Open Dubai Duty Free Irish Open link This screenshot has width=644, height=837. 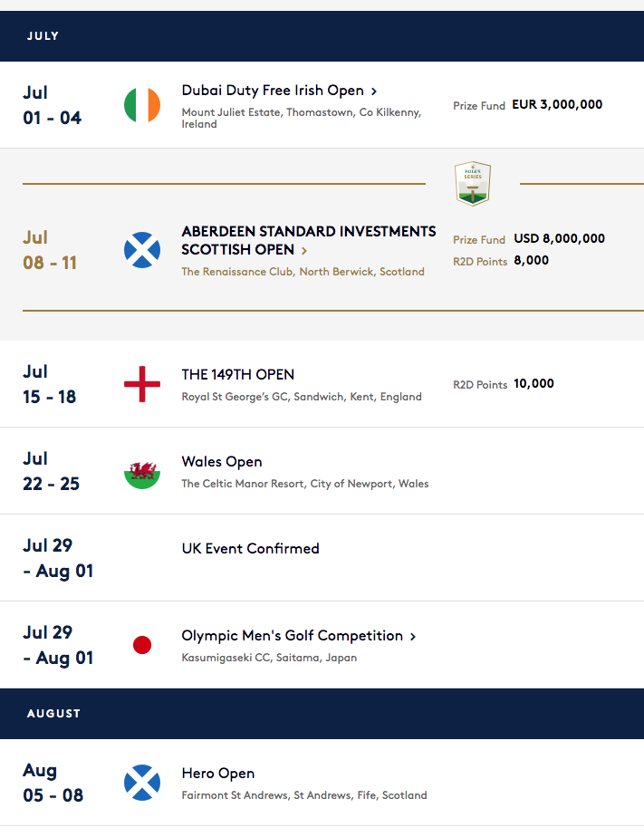point(273,91)
